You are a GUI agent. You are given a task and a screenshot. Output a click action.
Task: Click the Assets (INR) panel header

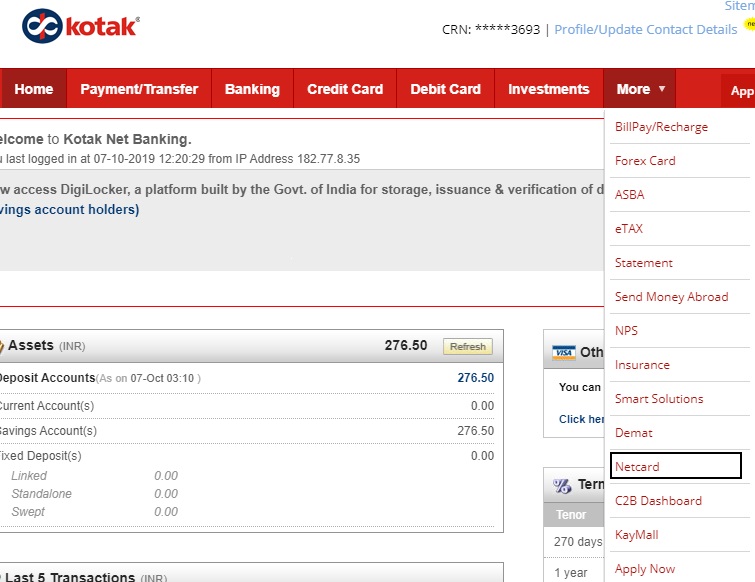tap(250, 346)
